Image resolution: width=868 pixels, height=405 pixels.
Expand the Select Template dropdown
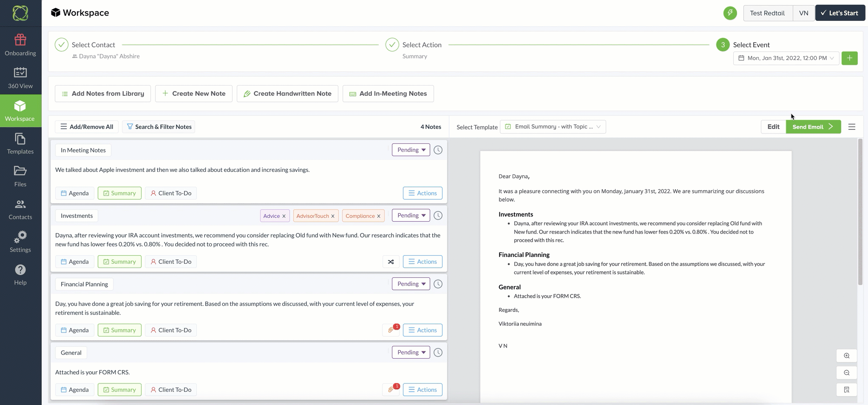[553, 127]
